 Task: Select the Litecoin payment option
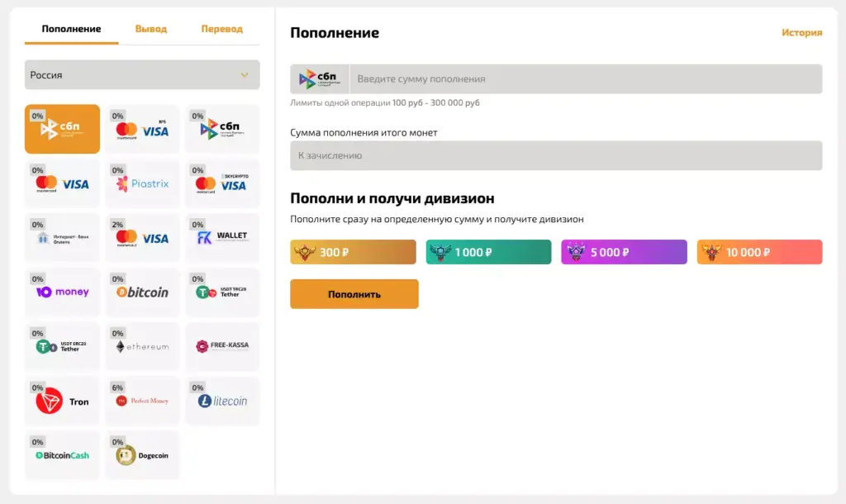(221, 400)
